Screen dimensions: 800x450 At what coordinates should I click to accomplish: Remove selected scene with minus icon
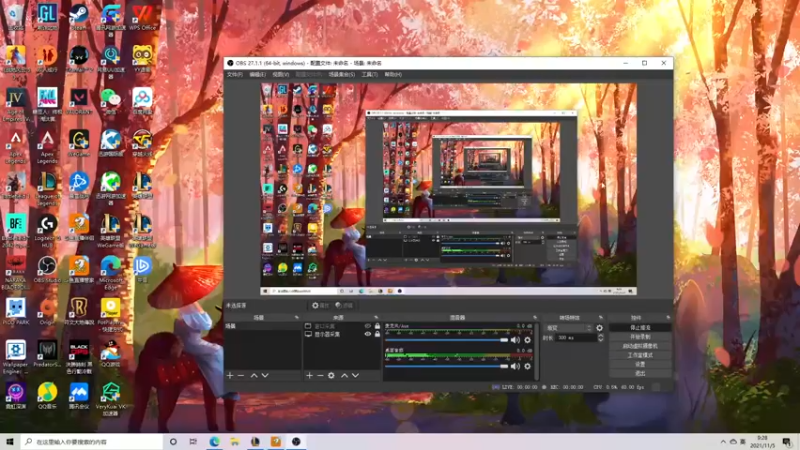pyautogui.click(x=241, y=376)
